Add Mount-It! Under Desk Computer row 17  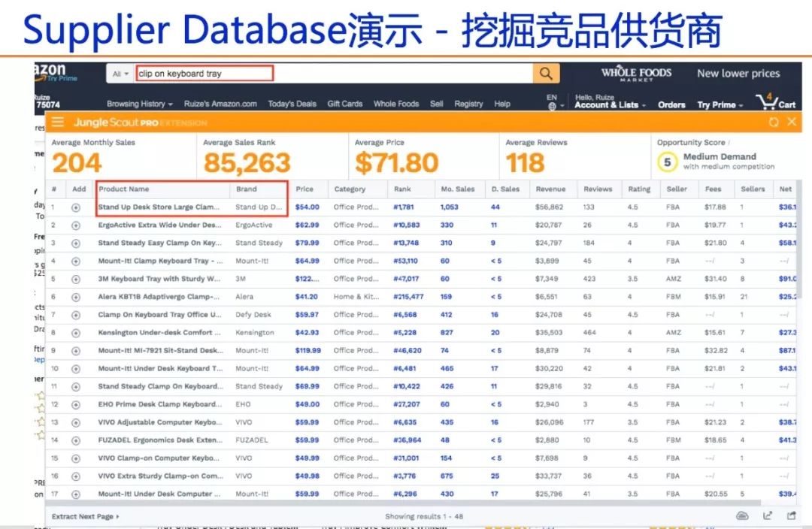(x=76, y=494)
